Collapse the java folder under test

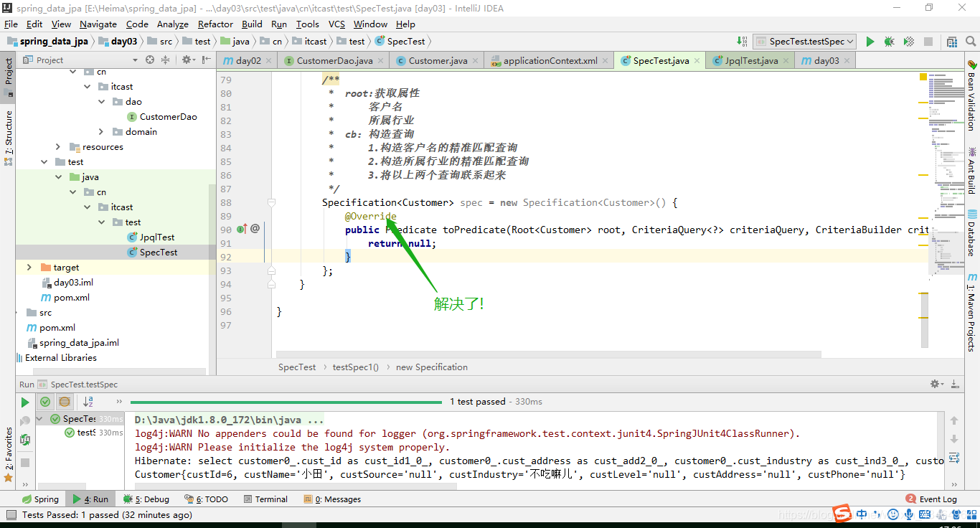point(59,177)
